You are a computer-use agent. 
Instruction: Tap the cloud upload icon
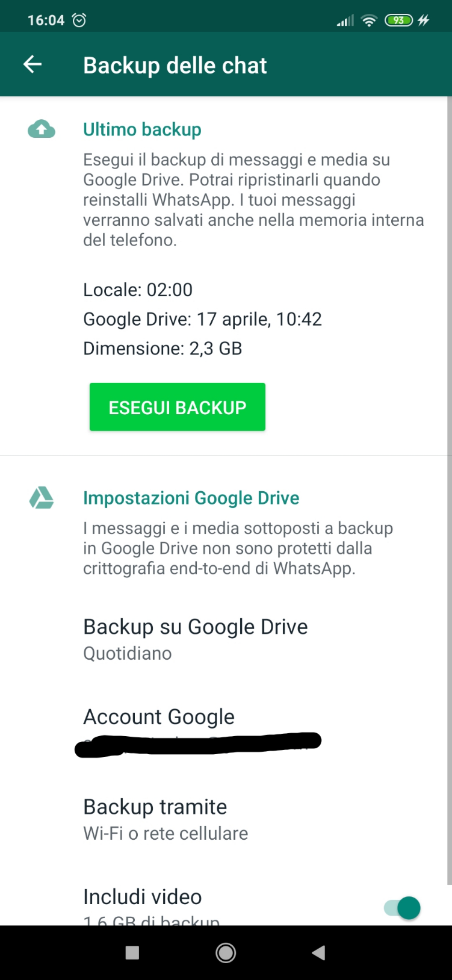click(x=41, y=129)
